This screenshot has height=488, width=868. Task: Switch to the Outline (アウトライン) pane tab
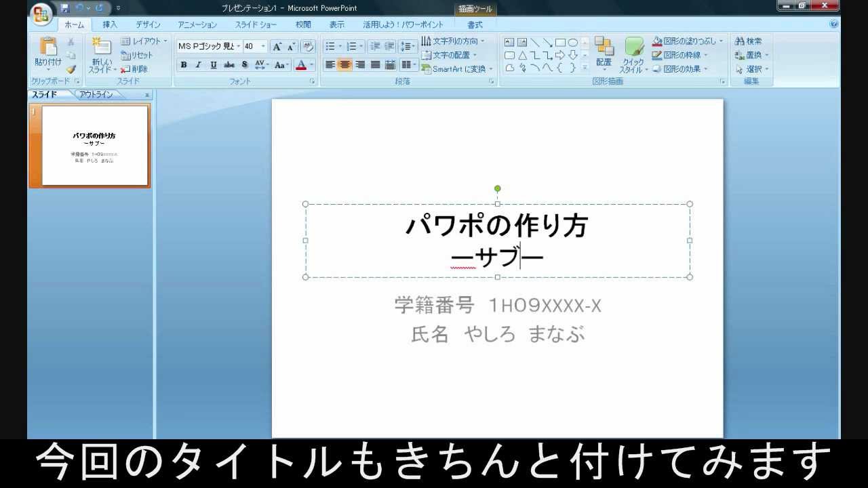pos(96,95)
